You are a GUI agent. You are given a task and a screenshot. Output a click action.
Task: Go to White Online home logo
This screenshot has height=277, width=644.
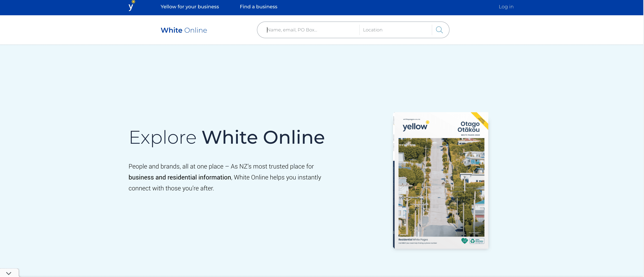pos(184,30)
